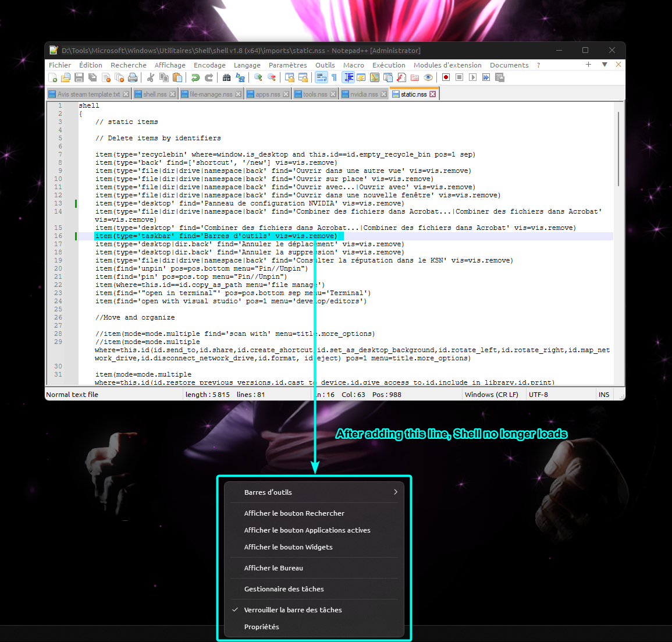Switch to the Avis steam template.txt tab
This screenshot has height=642, width=672.
coord(88,94)
